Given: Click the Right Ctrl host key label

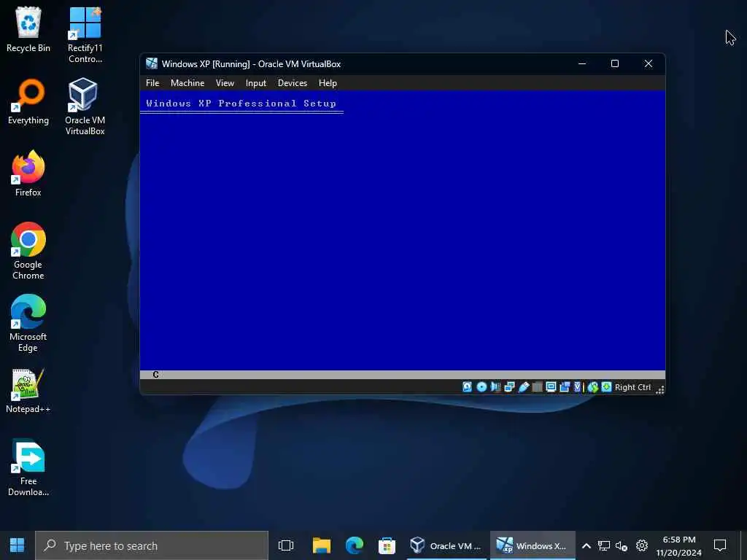Looking at the screenshot, I should pyautogui.click(x=632, y=387).
